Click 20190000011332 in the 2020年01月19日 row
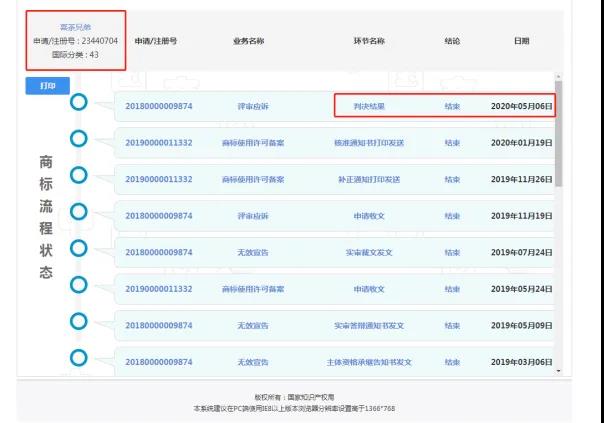 (x=159, y=143)
